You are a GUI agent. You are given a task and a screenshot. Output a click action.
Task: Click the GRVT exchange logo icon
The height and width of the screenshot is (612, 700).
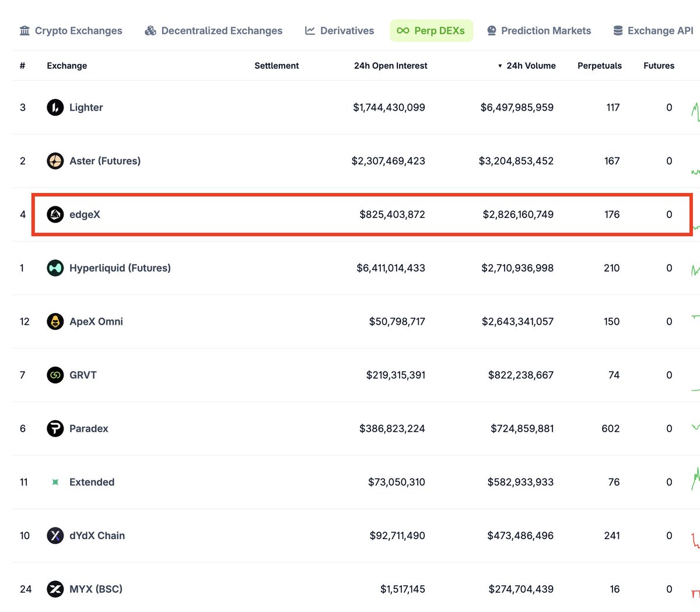click(x=55, y=375)
